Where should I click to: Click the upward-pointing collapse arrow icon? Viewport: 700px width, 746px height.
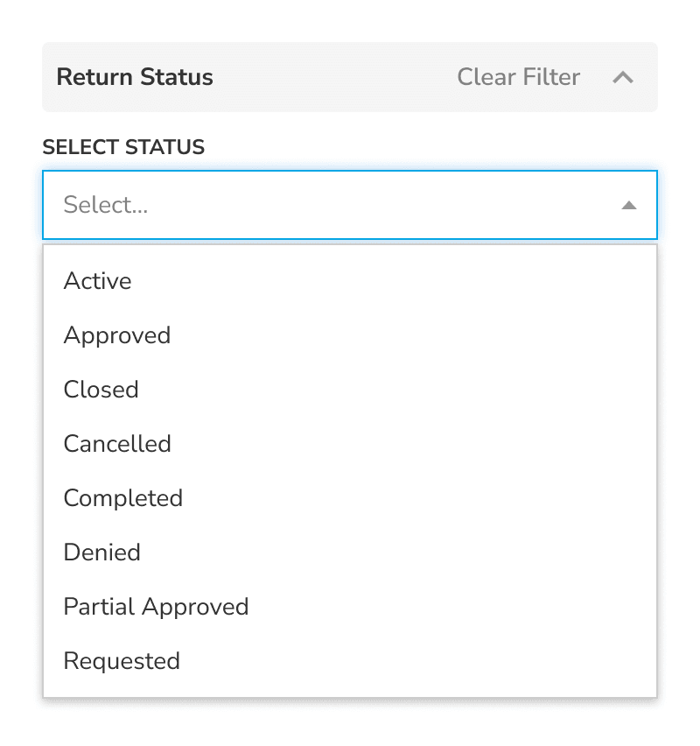click(624, 77)
